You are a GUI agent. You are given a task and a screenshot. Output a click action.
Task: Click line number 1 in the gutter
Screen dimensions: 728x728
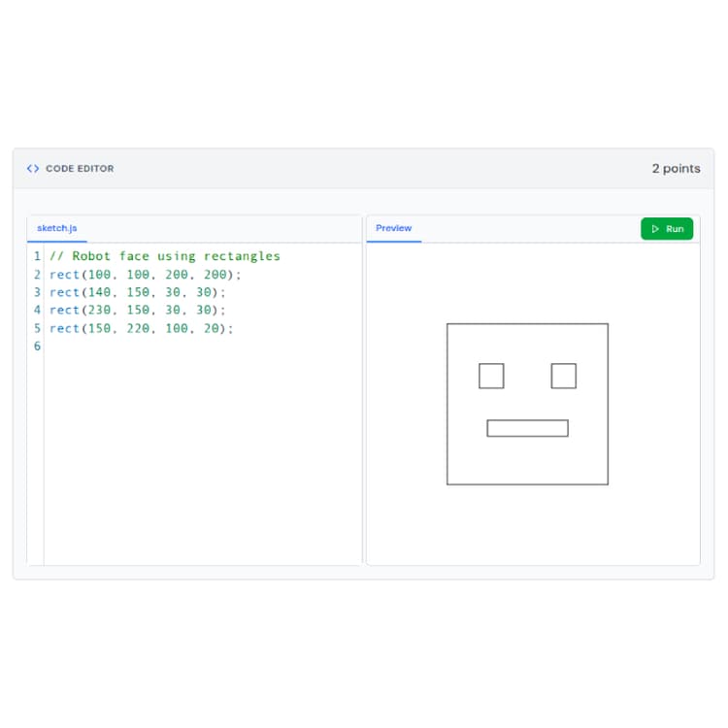click(x=37, y=256)
